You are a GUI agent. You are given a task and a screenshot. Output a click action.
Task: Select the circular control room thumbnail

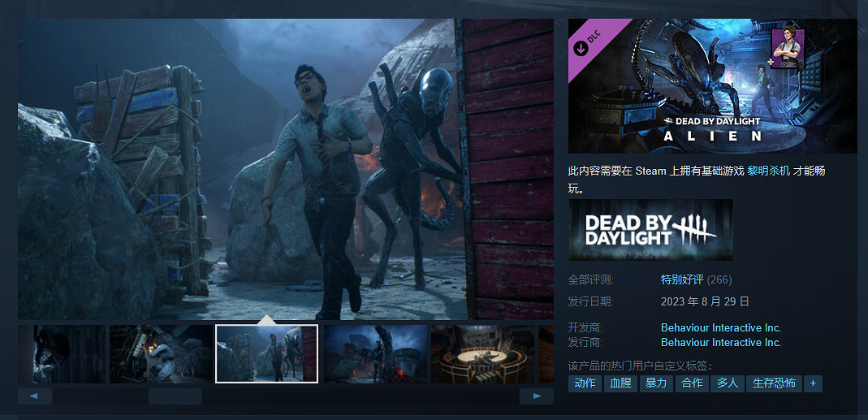pos(482,354)
